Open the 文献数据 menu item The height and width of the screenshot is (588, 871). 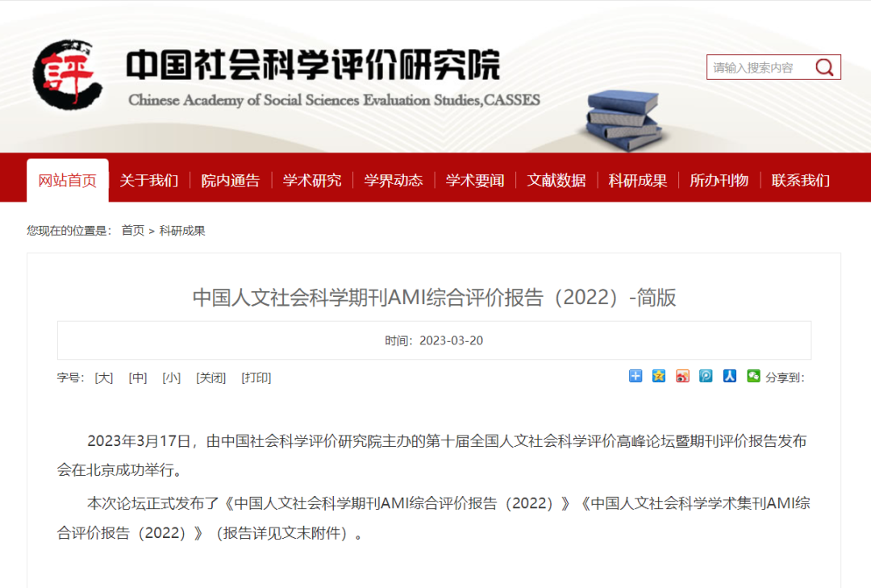(x=556, y=180)
